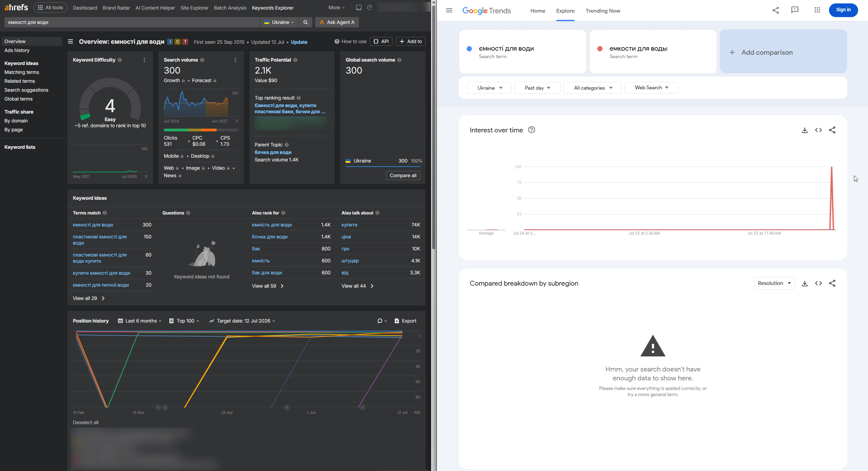The width and height of the screenshot is (868, 471).
Task: Click Export in Position history
Action: coord(406,321)
